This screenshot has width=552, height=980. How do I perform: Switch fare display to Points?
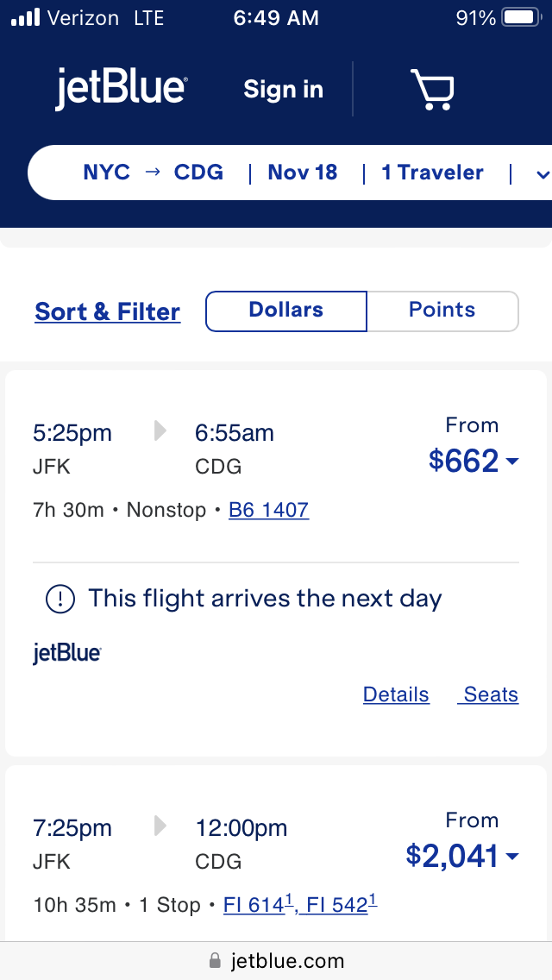coord(442,311)
